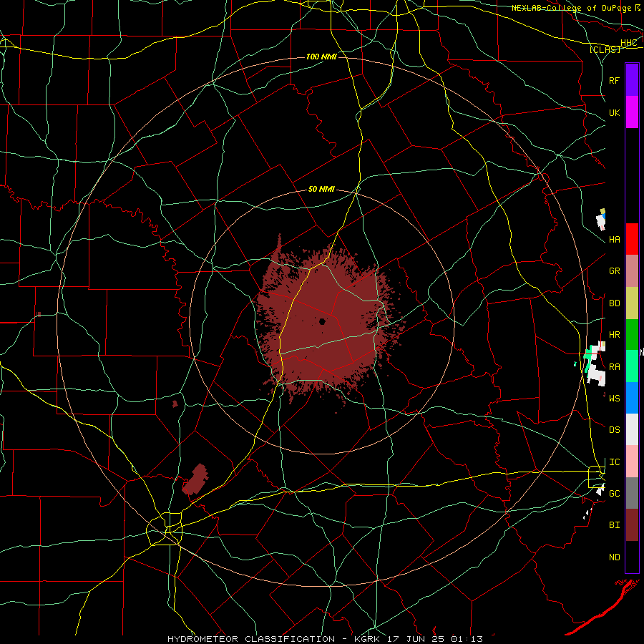The height and width of the screenshot is (644, 644).
Task: Click the RF purple legend swatch
Action: click(632, 80)
